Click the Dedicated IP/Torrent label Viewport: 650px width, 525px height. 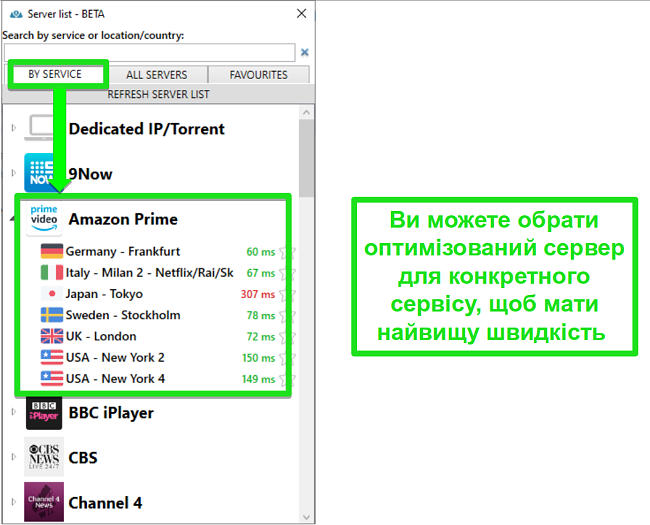coord(147,129)
